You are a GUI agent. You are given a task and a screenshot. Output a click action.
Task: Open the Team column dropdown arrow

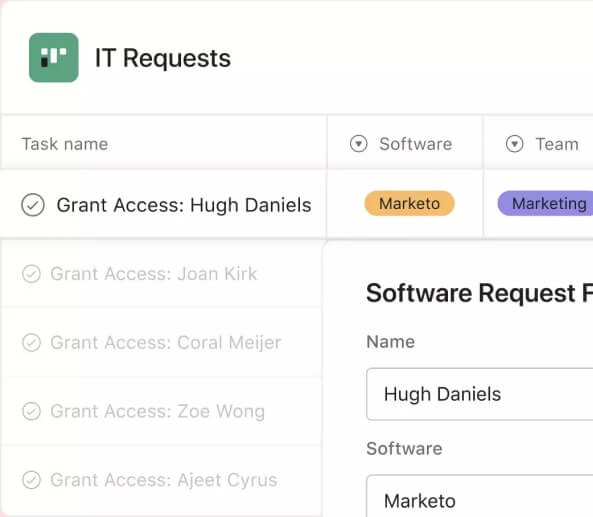tap(514, 144)
